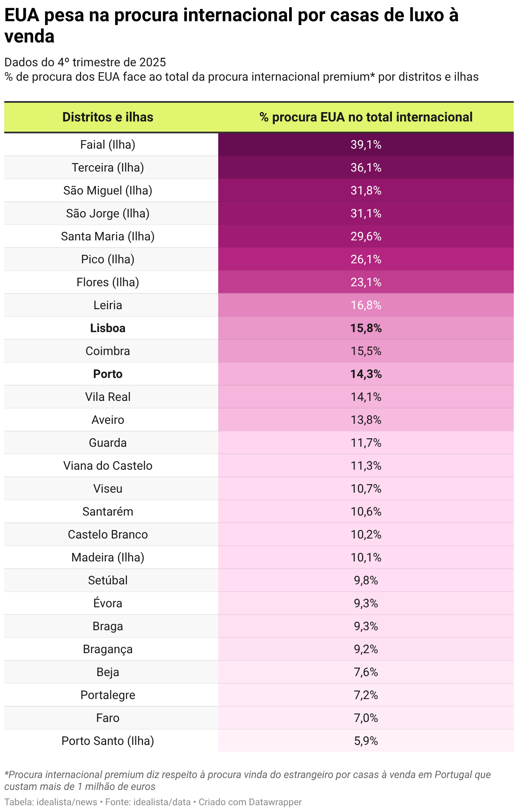Select the Leiria row label
518x812 pixels.
click(108, 305)
